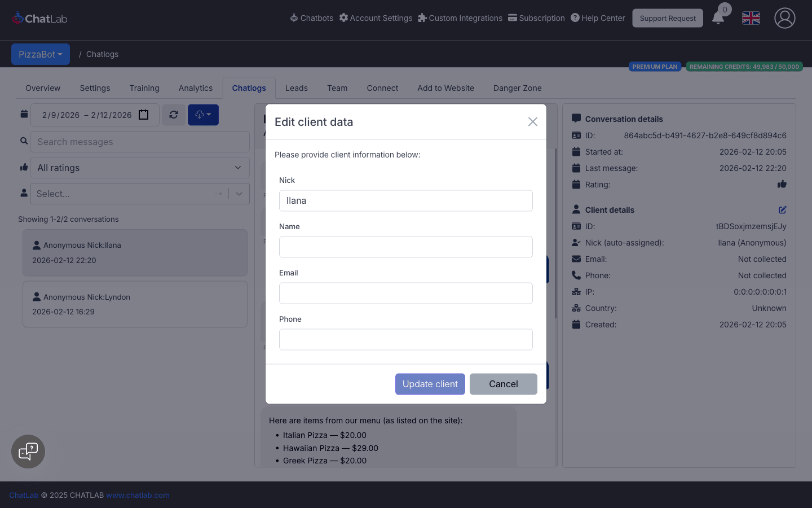Expand the user Select dropdown
Image resolution: width=812 pixels, height=508 pixels.
coord(239,194)
